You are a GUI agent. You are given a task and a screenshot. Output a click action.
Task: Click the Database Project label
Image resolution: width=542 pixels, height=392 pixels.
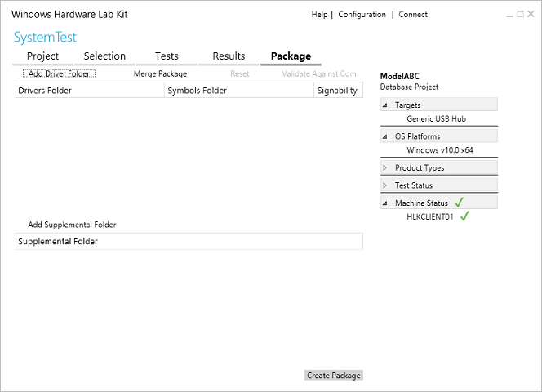click(x=409, y=87)
